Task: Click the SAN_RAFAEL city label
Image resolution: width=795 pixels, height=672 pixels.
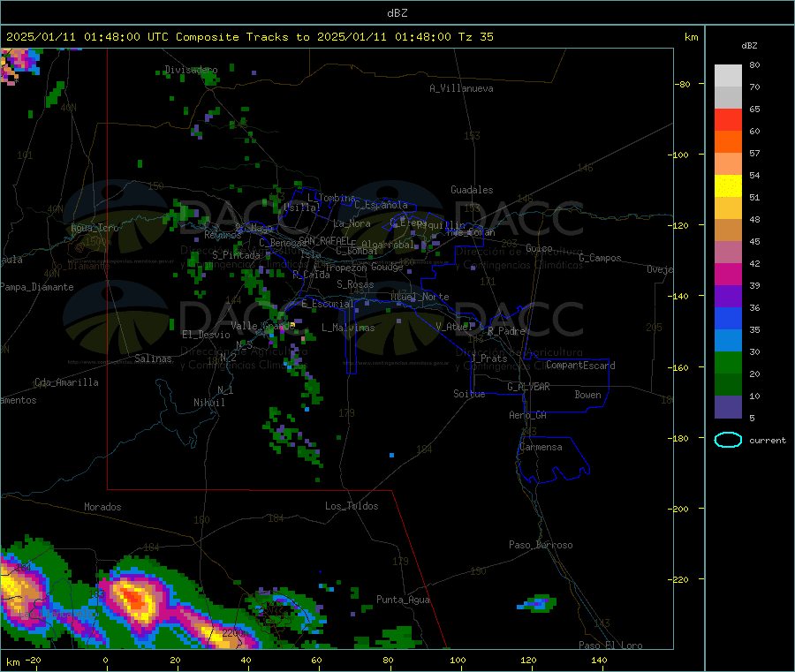Action: 324,240
